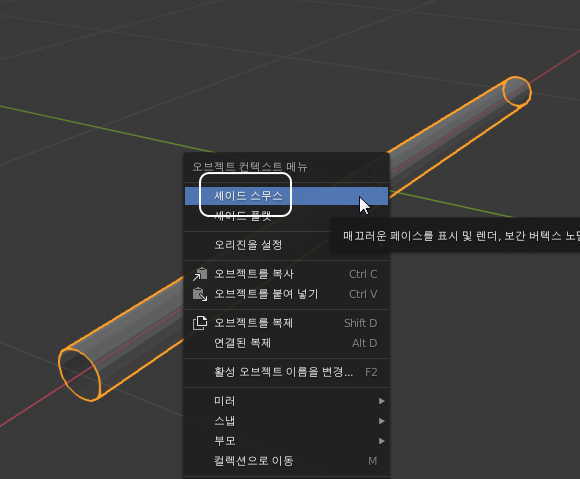Click 컬렉션으로 이동 menu entry
This screenshot has height=479, width=580.
point(286,461)
